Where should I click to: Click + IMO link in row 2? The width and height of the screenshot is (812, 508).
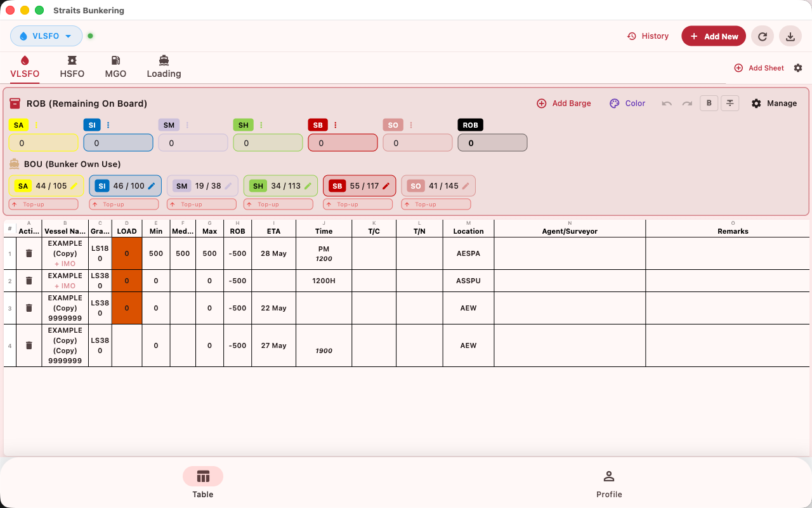point(65,286)
